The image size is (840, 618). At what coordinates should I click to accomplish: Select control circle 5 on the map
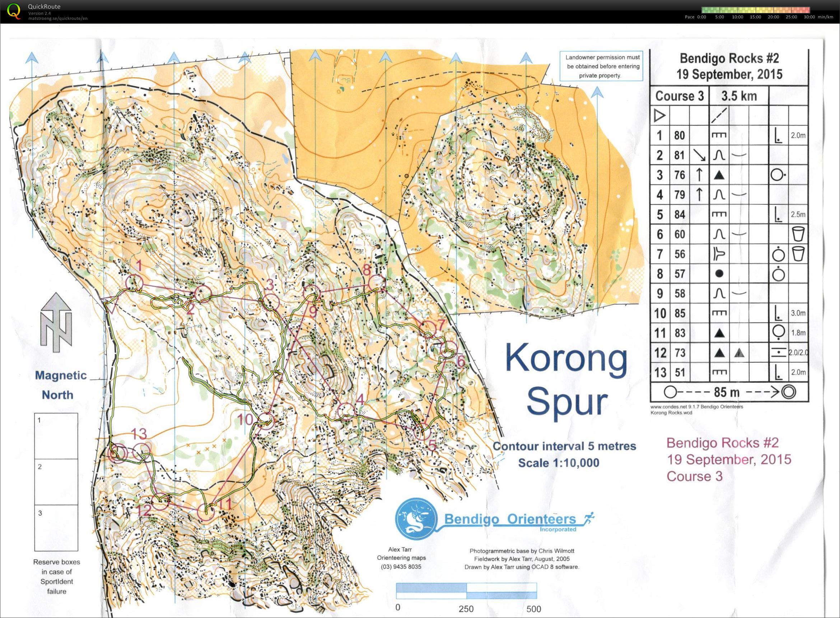click(x=423, y=433)
